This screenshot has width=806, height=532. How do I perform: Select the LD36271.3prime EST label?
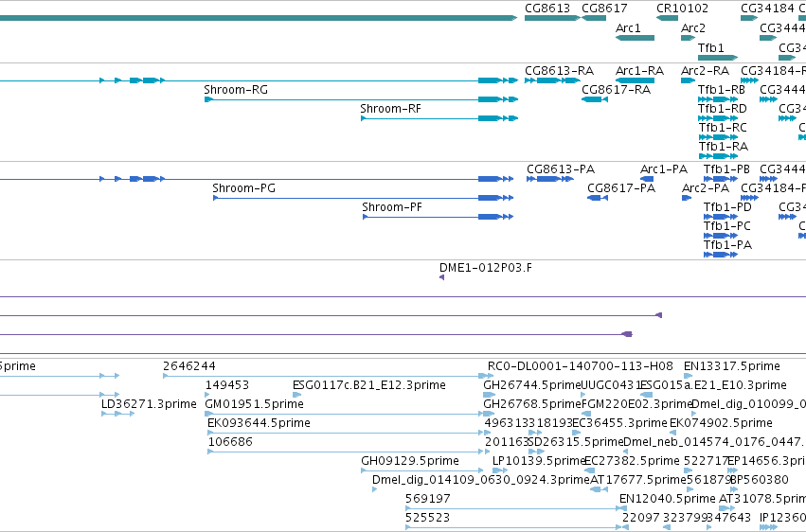(x=149, y=404)
